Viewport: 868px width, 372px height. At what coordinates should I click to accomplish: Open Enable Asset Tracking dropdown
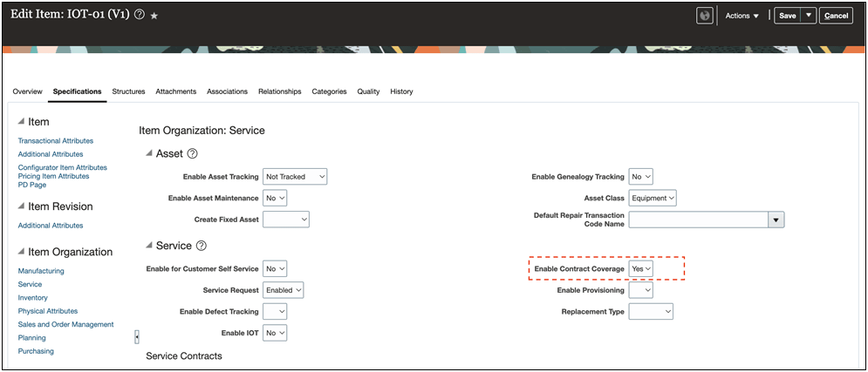point(295,177)
